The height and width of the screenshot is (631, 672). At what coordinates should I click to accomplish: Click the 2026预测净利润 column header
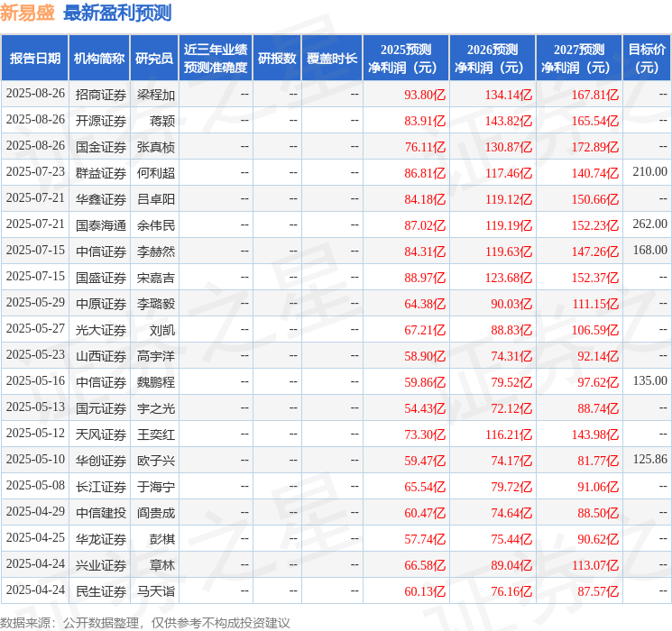point(492,59)
